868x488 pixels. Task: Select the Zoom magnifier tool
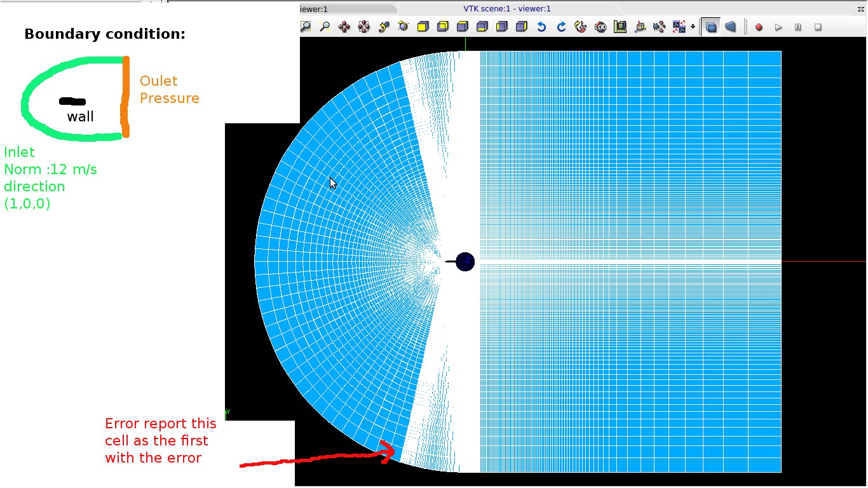tap(325, 27)
